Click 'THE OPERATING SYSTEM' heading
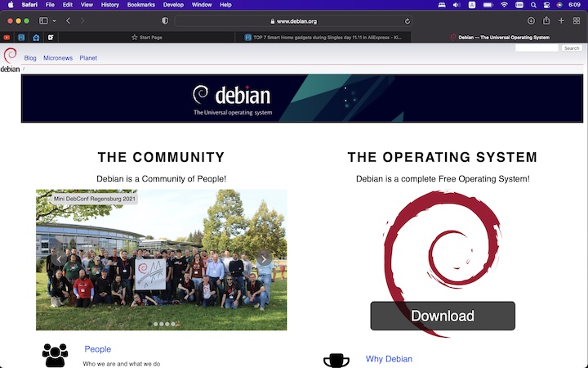The image size is (588, 368). click(443, 157)
